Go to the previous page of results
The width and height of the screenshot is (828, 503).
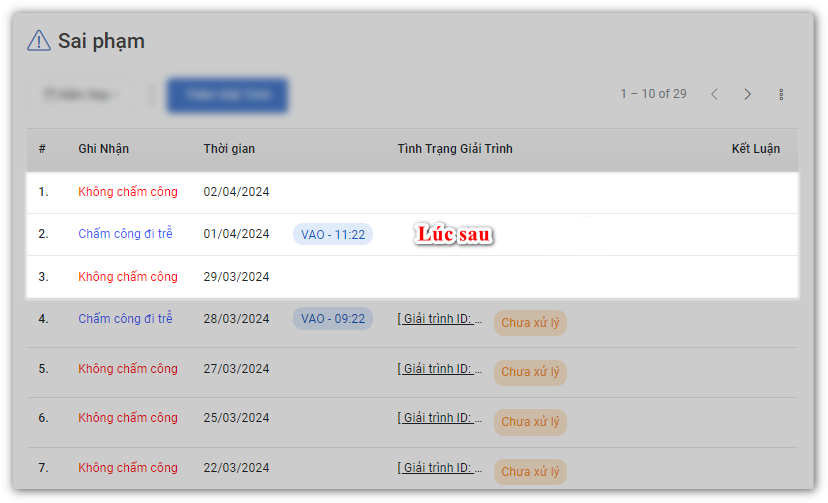(714, 94)
